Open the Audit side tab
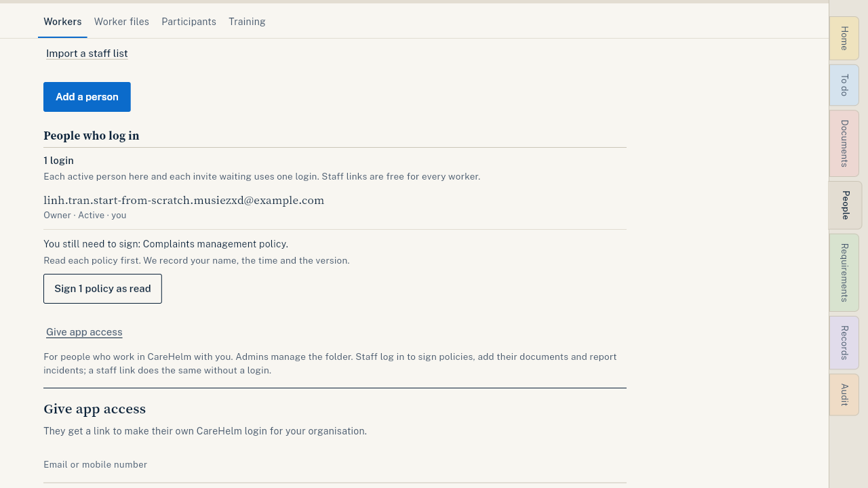Image resolution: width=868 pixels, height=488 pixels. [844, 395]
